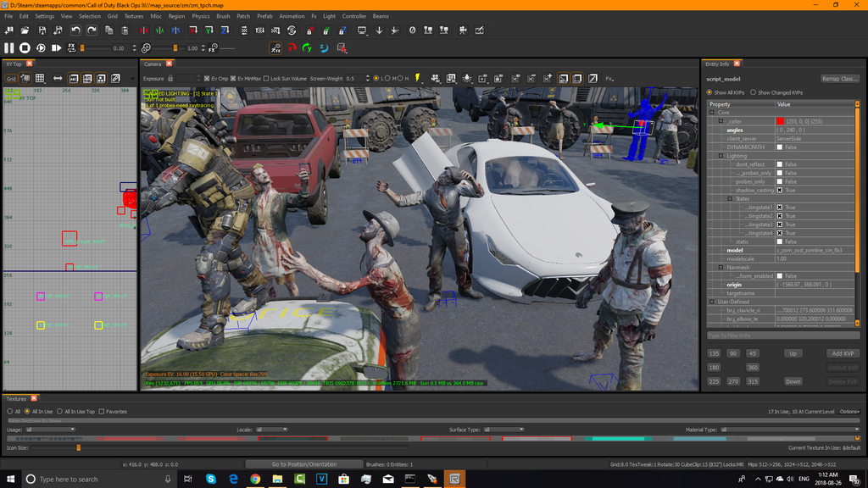Collapse the Core property group
The height and width of the screenshot is (488, 868).
(712, 113)
